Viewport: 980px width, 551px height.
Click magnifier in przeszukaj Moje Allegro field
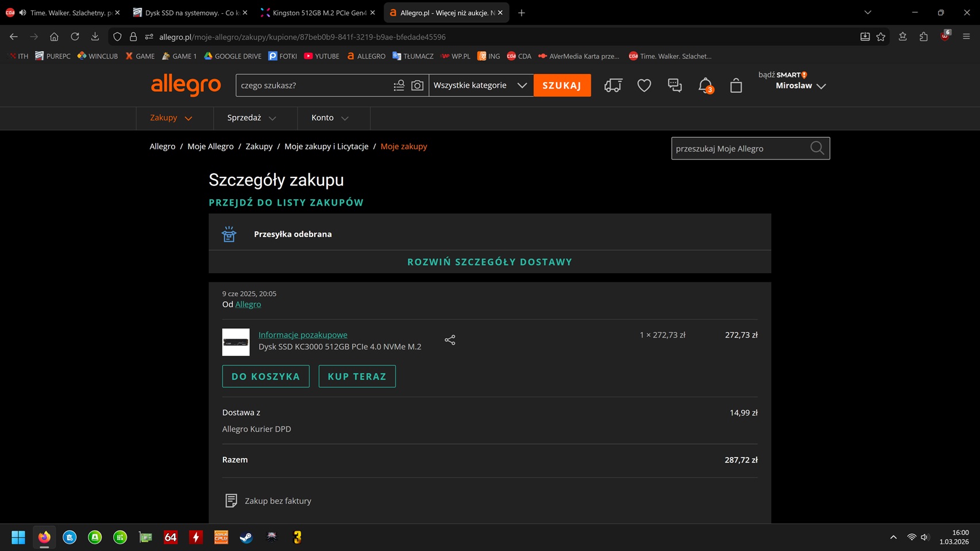[817, 148]
